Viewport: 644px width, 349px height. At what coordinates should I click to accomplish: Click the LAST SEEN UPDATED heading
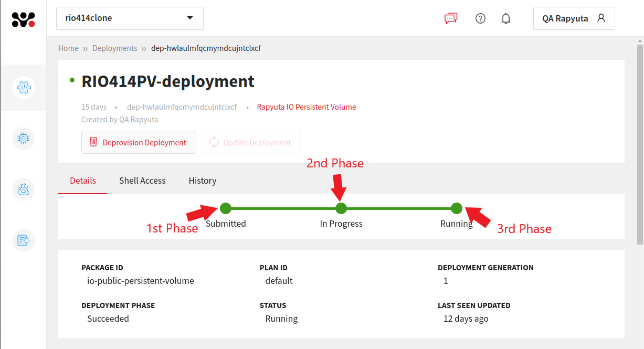[474, 305]
